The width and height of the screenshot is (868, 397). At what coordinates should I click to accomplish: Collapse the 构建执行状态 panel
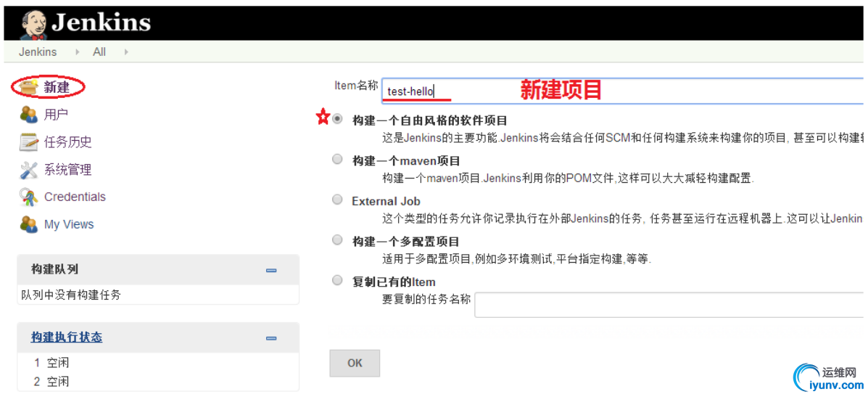pos(271,337)
